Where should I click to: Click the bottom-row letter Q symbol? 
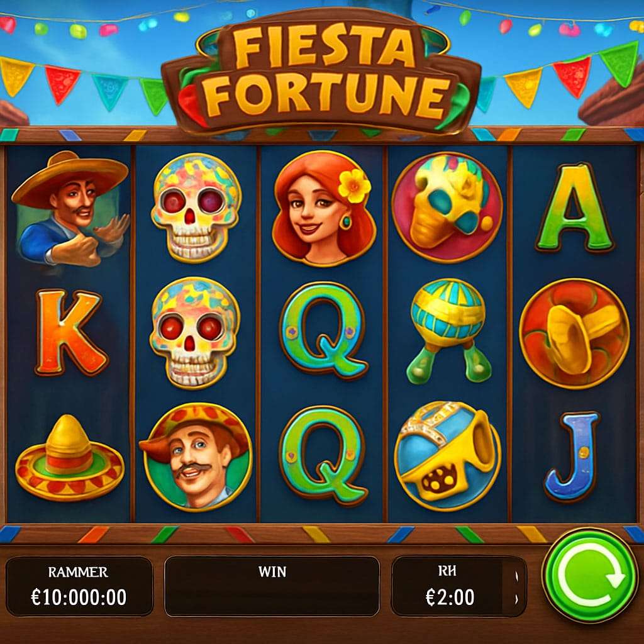tap(323, 456)
